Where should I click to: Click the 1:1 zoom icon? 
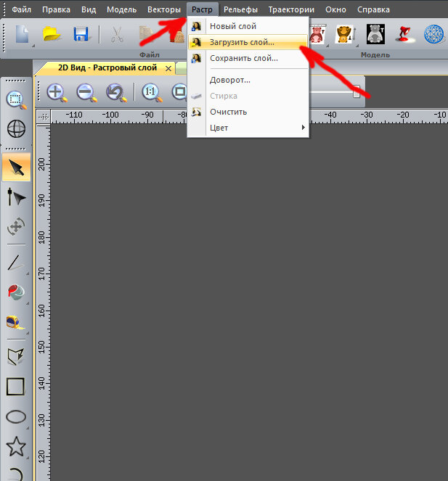point(152,92)
